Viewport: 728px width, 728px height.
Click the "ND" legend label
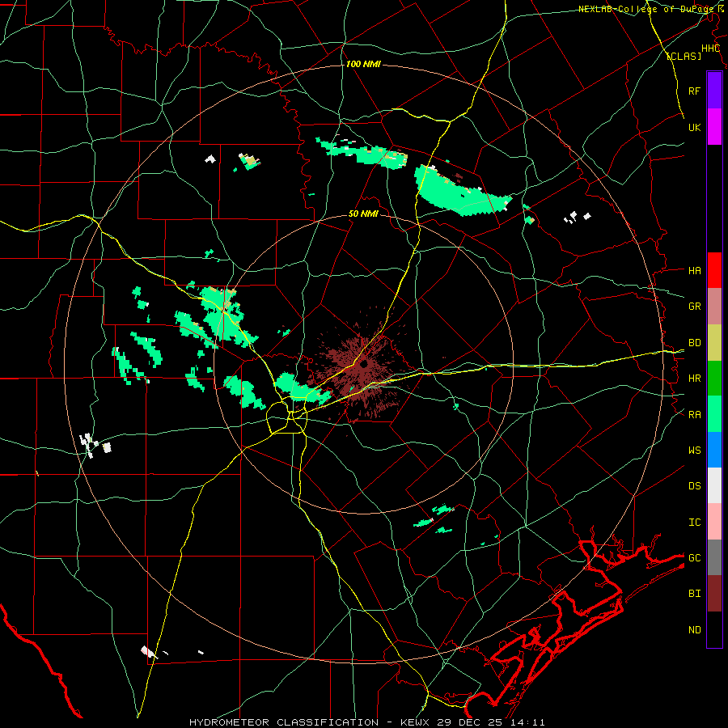pos(694,630)
